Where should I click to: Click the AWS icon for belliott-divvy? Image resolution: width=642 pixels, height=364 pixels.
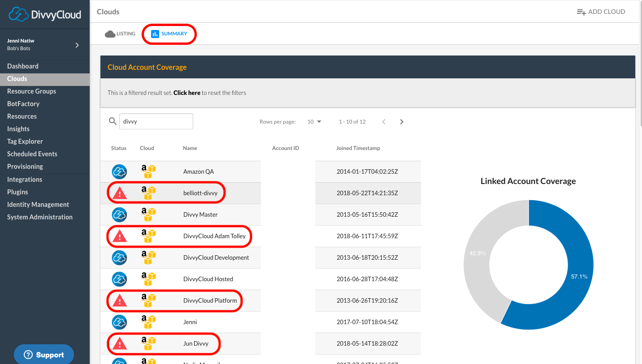pyautogui.click(x=148, y=193)
